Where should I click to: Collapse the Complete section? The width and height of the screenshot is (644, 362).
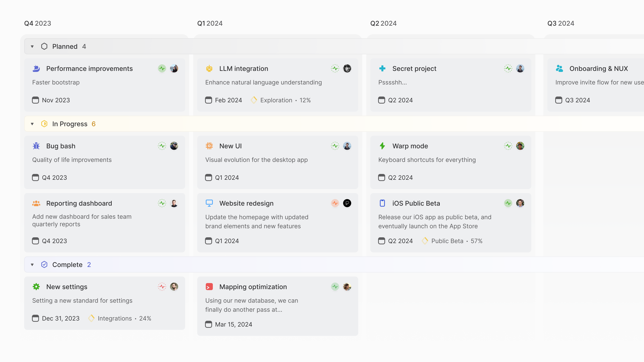click(32, 264)
